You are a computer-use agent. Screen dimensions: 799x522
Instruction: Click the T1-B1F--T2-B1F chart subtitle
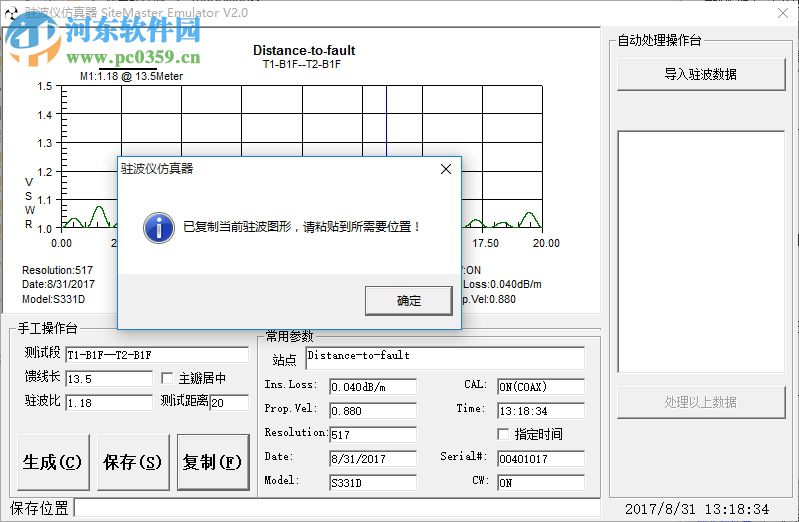[302, 64]
